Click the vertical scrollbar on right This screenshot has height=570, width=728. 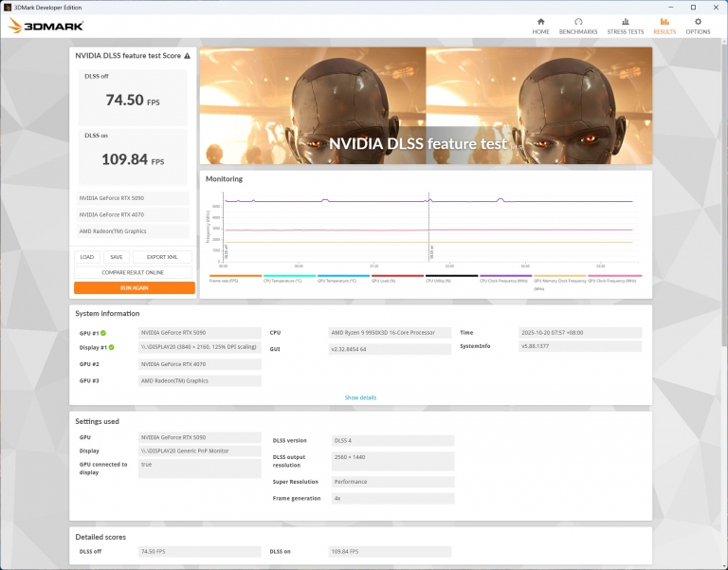(x=722, y=190)
